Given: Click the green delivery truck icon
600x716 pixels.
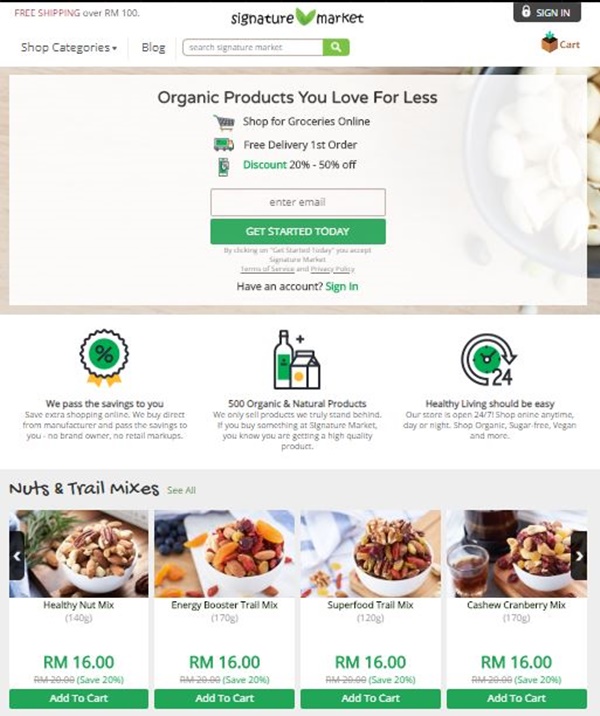Looking at the screenshot, I should point(224,145).
